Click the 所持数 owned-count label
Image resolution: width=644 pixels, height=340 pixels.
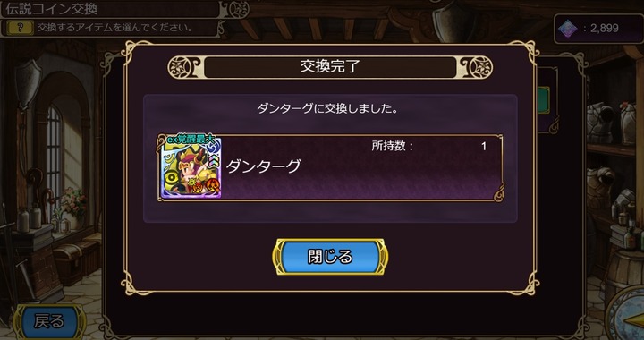(393, 146)
